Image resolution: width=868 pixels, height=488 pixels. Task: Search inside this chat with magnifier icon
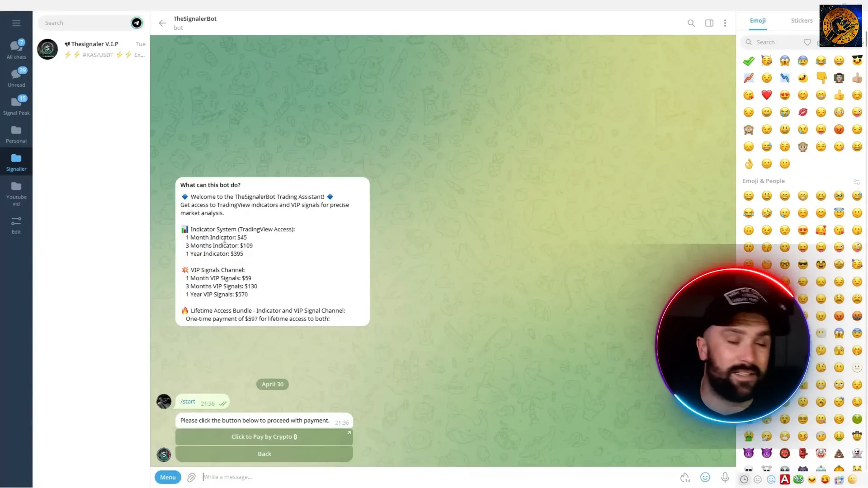click(x=691, y=23)
